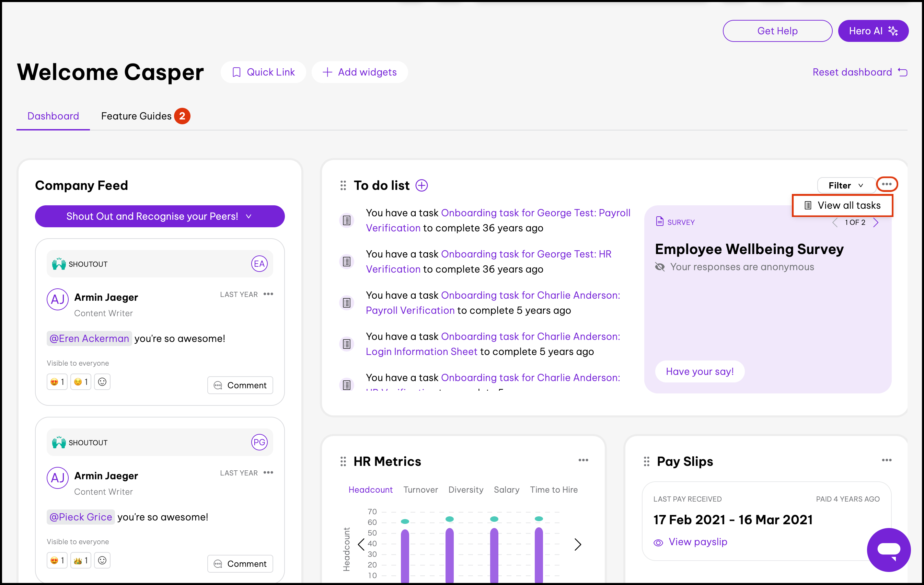Click the add emoji reaction icon on Eren Ackerman shoutout

[x=102, y=381]
